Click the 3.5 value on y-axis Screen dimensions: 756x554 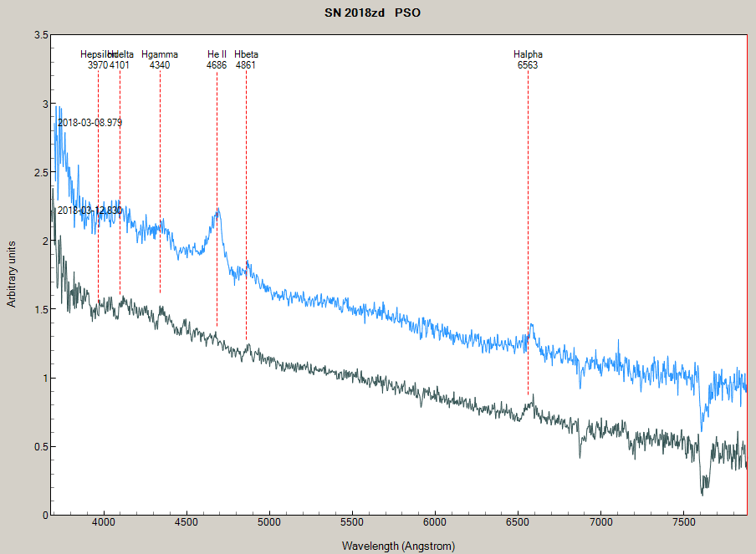[x=40, y=36]
